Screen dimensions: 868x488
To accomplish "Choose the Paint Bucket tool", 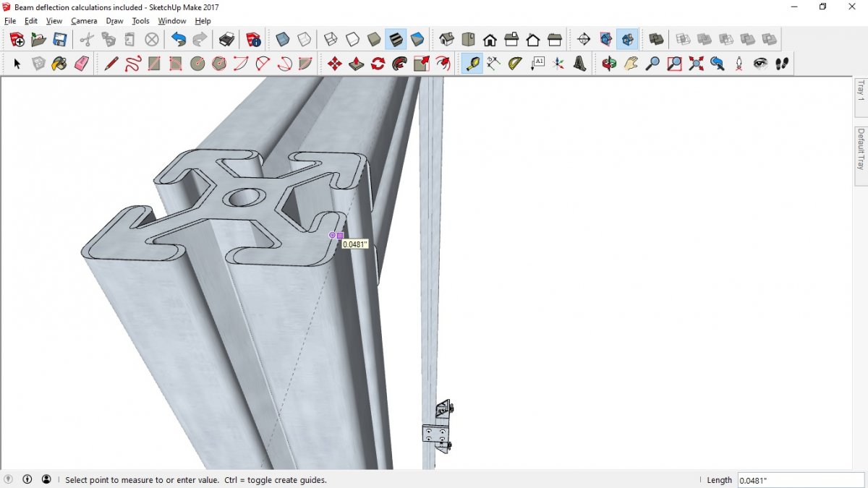I will click(x=59, y=64).
